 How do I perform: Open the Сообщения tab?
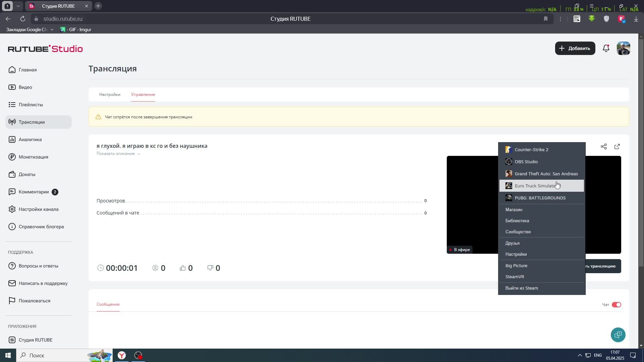(108, 304)
